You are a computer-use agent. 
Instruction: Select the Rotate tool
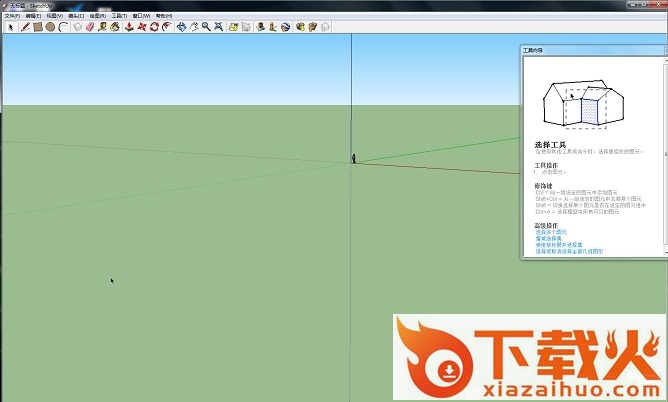point(154,27)
